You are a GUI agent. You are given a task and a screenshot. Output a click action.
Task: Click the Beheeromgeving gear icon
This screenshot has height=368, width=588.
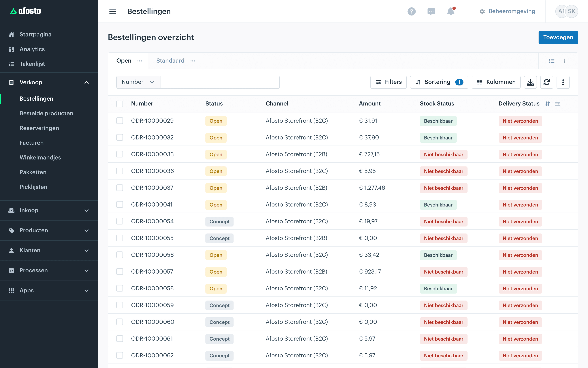point(482,11)
